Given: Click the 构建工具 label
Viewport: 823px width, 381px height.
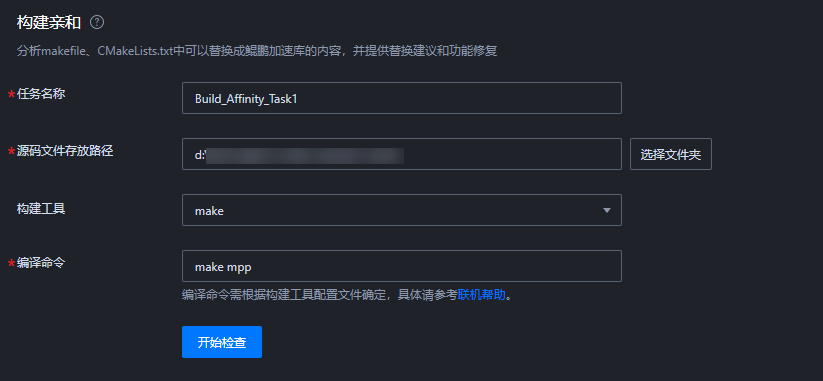Looking at the screenshot, I should coord(41,209).
